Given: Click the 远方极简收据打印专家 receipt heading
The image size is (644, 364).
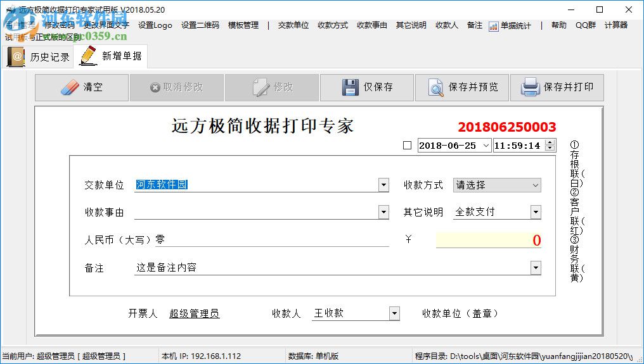Looking at the screenshot, I should tap(262, 126).
